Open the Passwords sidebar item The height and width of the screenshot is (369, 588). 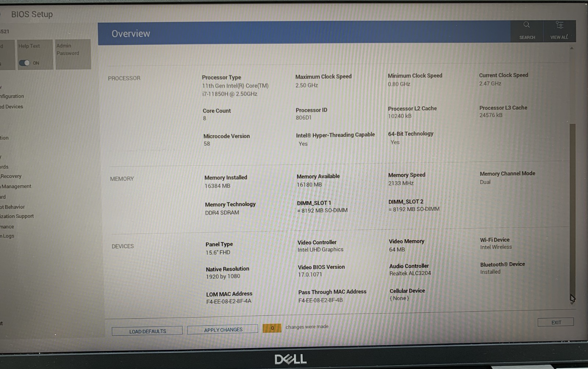[x=4, y=167]
